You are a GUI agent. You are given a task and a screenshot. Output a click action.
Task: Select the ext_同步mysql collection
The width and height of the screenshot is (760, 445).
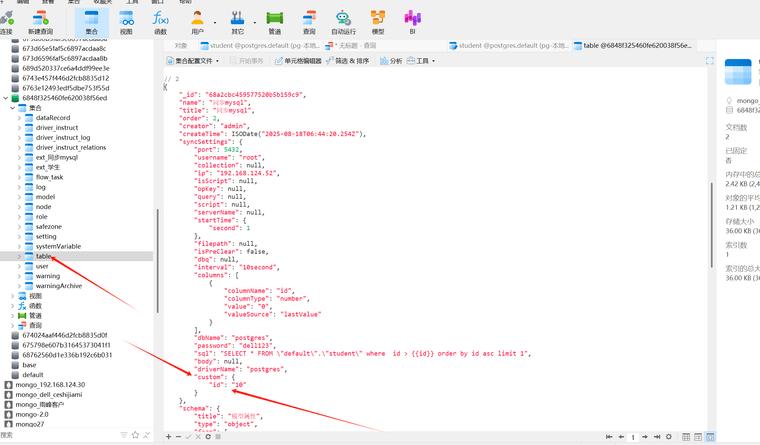[x=56, y=158]
